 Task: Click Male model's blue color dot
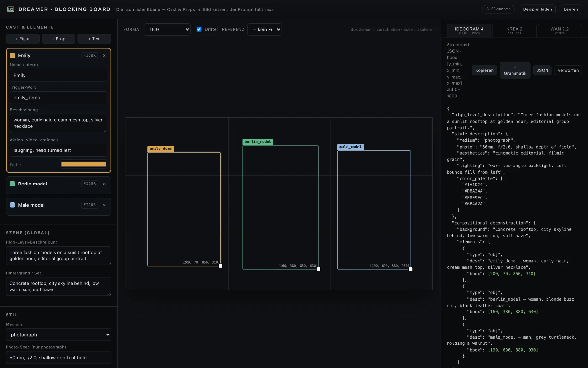pos(12,205)
